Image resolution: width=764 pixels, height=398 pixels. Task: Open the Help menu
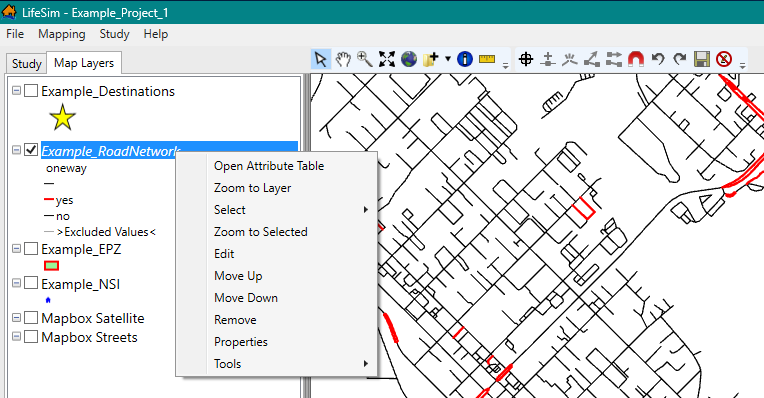(156, 34)
